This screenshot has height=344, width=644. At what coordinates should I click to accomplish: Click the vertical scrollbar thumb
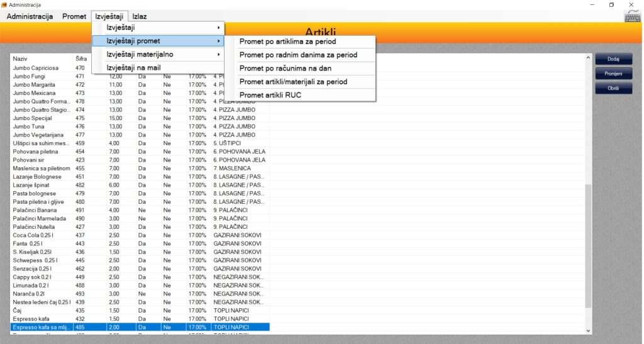(x=588, y=247)
